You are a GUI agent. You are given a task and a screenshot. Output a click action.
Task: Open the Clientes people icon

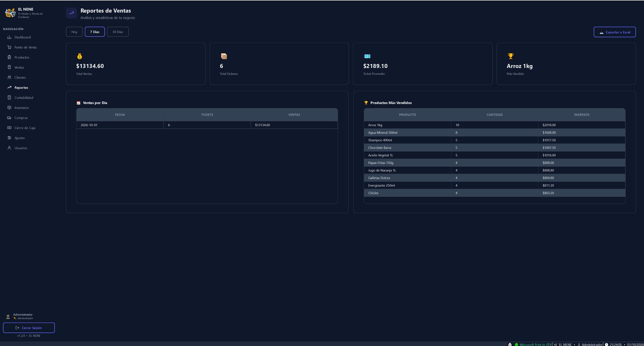tap(9, 77)
